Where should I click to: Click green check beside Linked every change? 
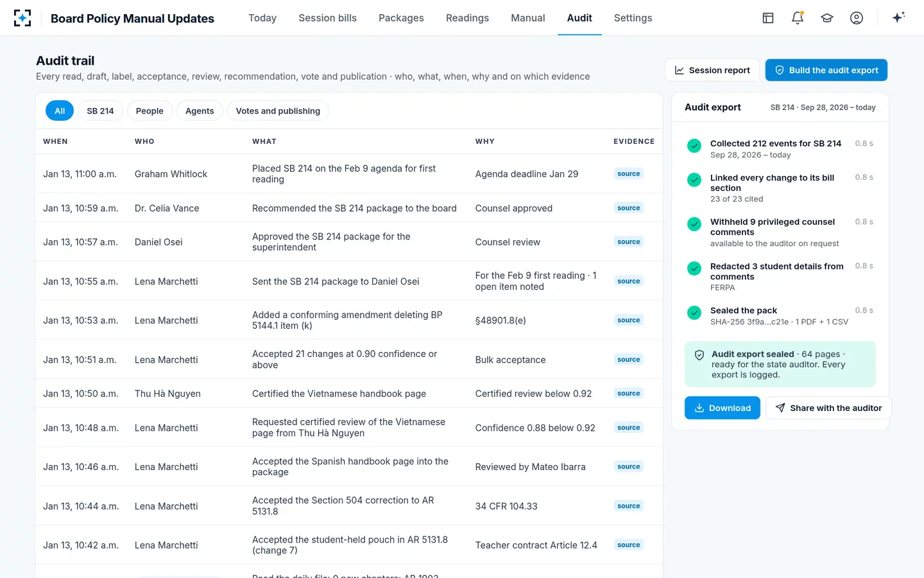[x=694, y=180]
